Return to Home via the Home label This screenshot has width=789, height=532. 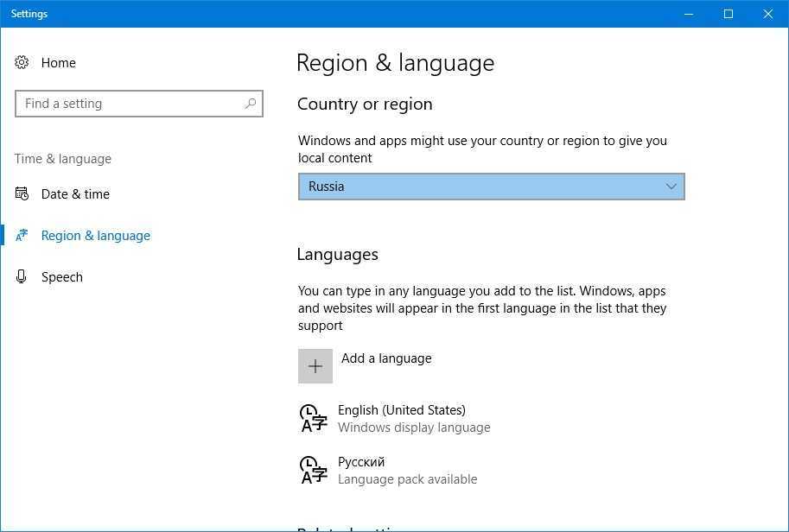tap(59, 62)
